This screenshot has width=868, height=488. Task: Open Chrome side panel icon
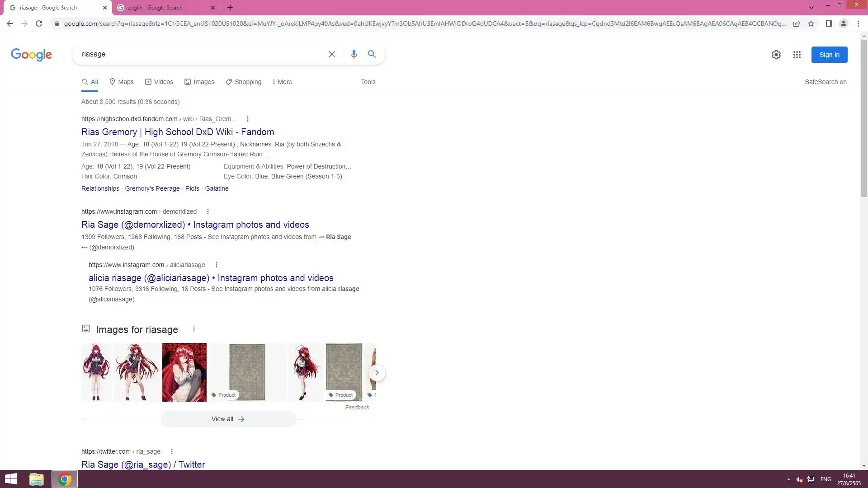point(829,23)
